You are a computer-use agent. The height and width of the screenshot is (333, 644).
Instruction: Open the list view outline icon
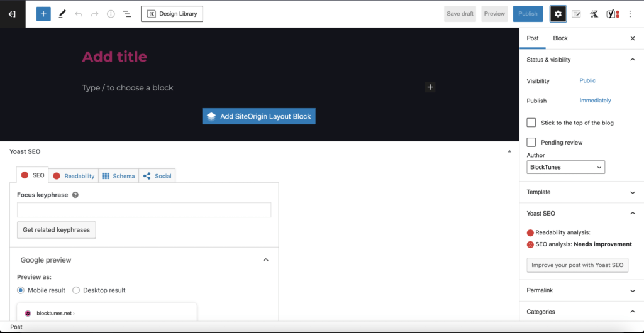point(127,14)
